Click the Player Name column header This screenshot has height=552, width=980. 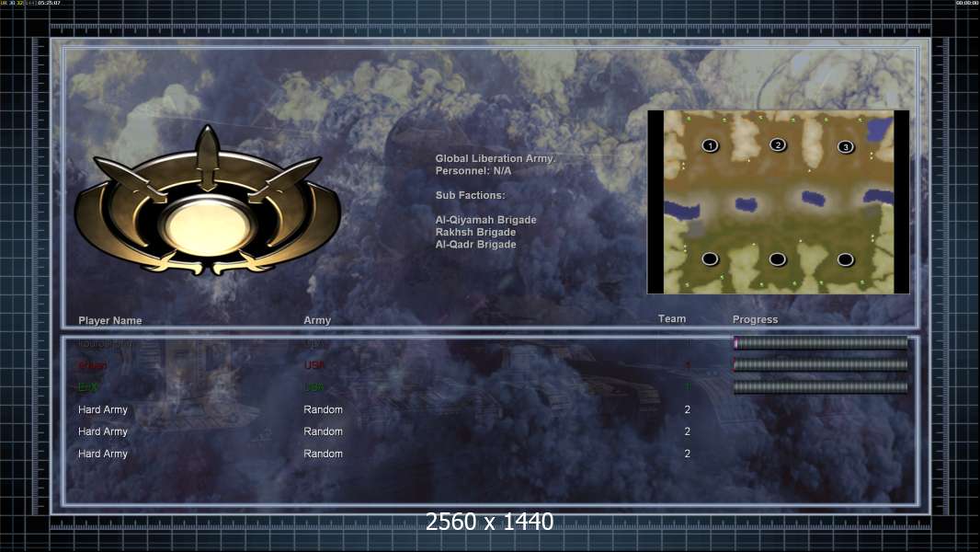(x=110, y=321)
